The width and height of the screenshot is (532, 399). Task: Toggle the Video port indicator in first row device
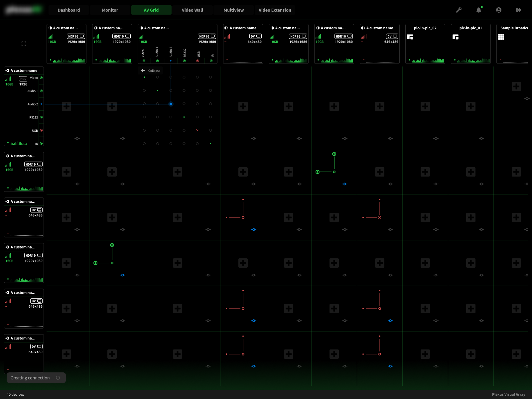tap(41, 78)
